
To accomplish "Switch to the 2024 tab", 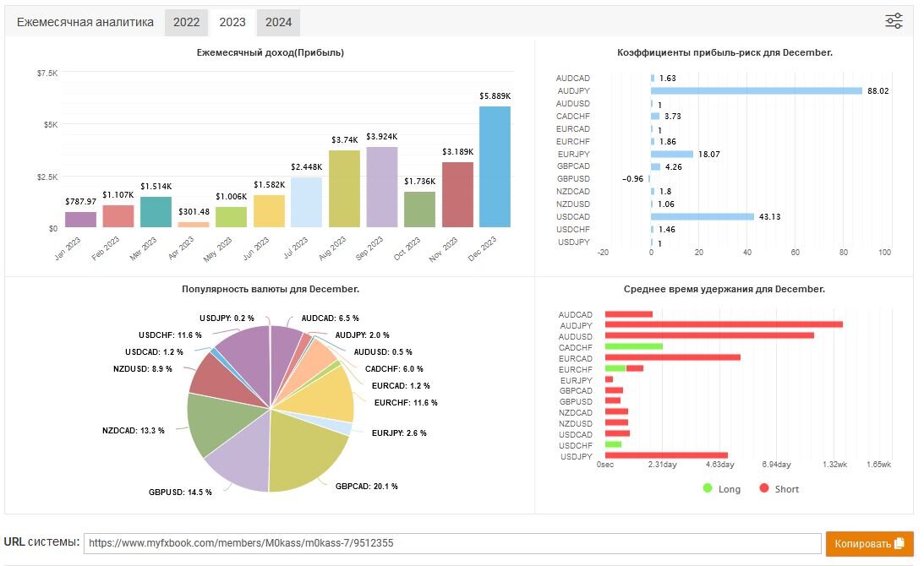I will [278, 22].
